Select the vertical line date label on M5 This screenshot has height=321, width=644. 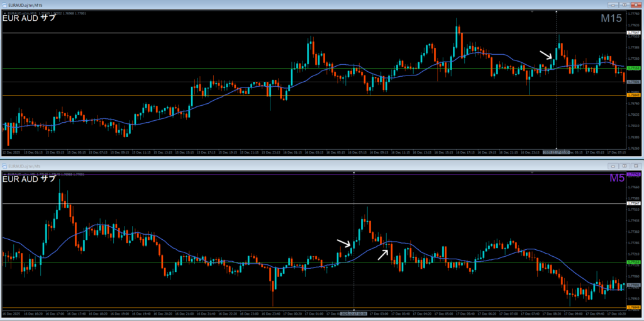pyautogui.click(x=354, y=313)
